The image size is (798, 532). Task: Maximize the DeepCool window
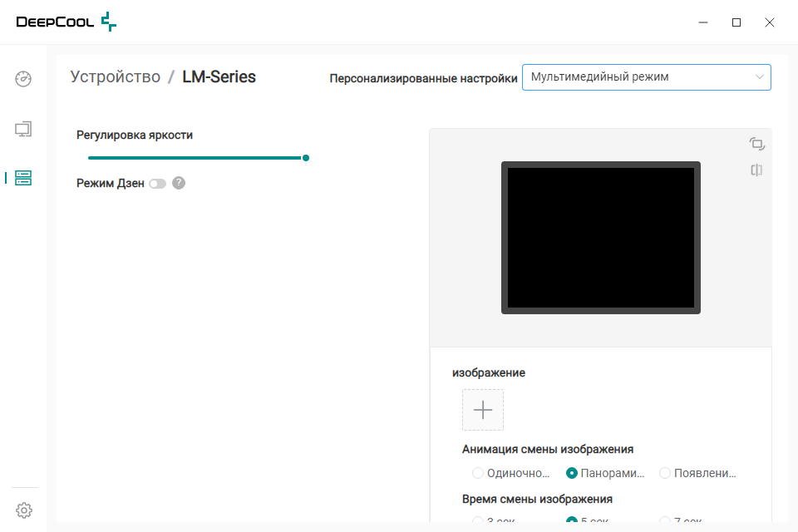(x=736, y=22)
